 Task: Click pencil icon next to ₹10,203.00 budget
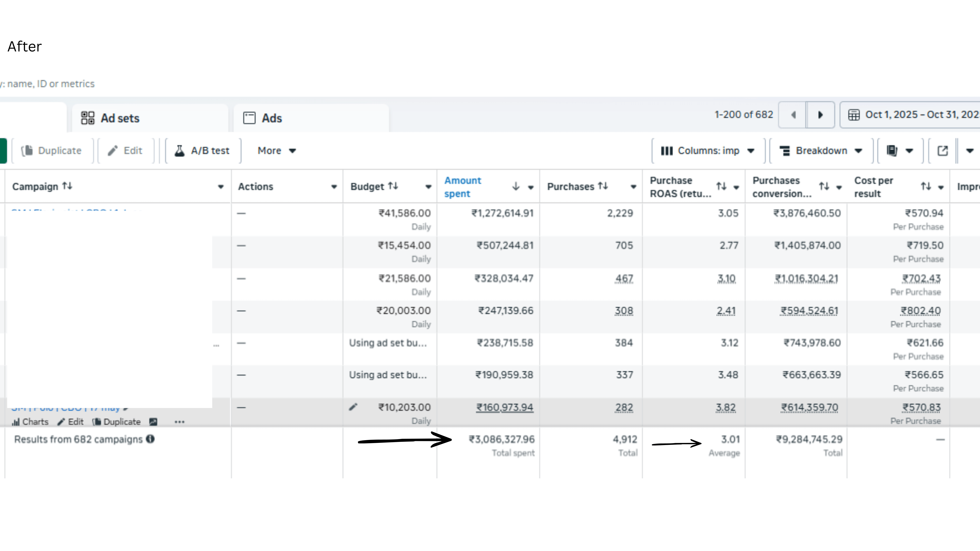[x=353, y=407]
